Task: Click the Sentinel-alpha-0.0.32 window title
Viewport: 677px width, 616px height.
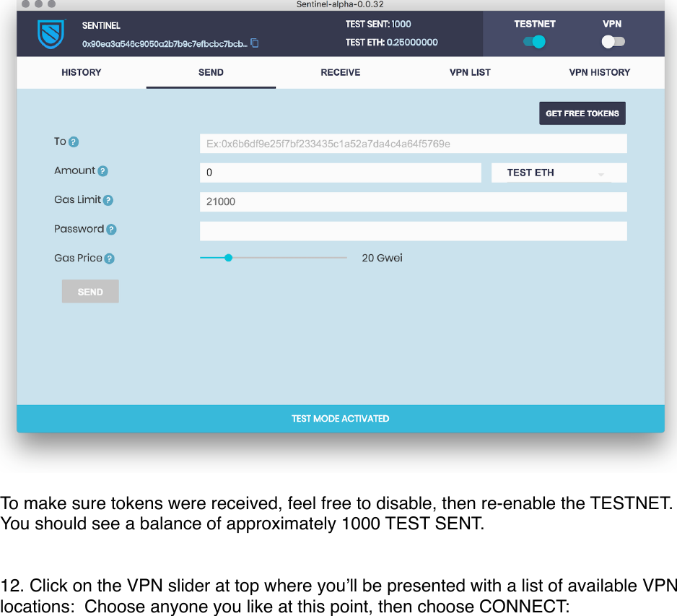Action: [x=340, y=4]
